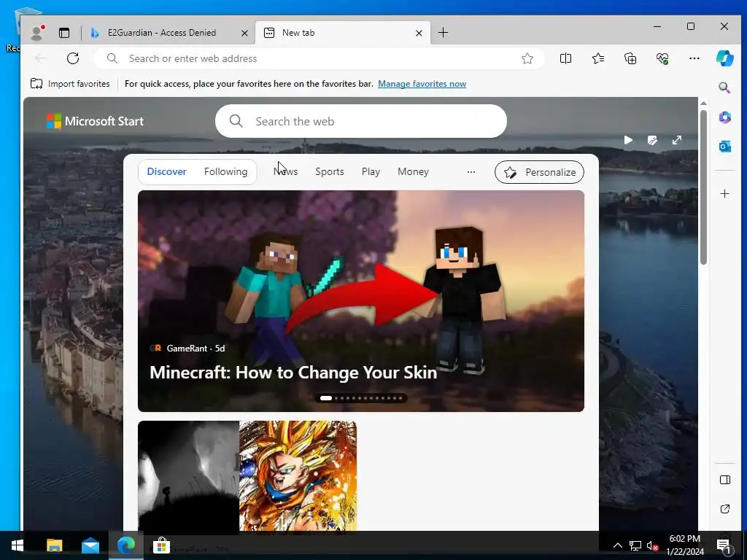
Task: Open the Manage favorites now link
Action: click(422, 84)
